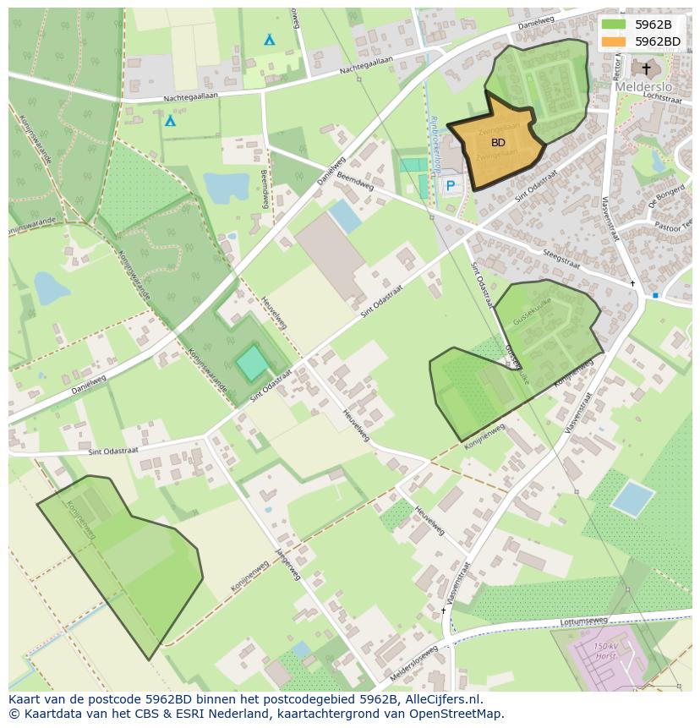
Task: Click the small blue square marker near Steegstraat
Action: click(x=655, y=295)
